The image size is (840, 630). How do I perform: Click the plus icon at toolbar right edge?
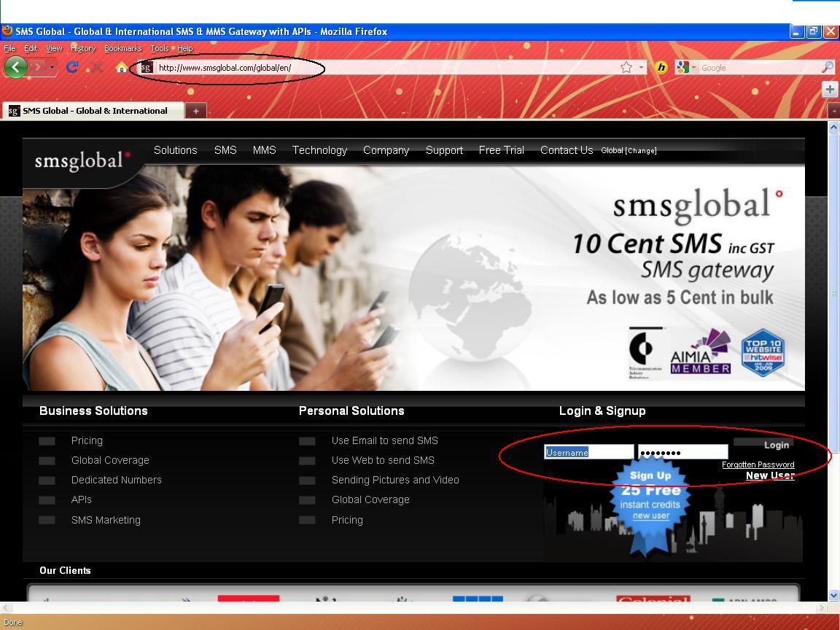[830, 89]
